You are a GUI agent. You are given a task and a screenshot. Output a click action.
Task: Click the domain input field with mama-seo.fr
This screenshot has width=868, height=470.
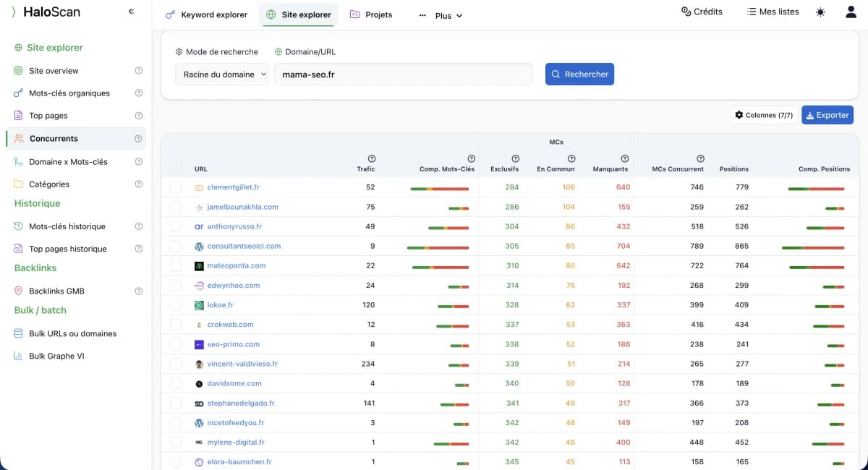click(403, 74)
